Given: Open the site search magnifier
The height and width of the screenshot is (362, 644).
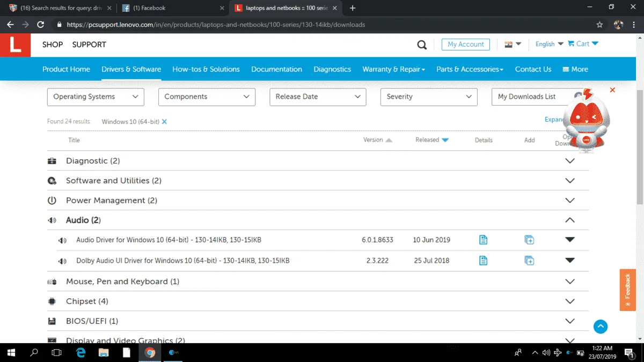Looking at the screenshot, I should [x=422, y=45].
